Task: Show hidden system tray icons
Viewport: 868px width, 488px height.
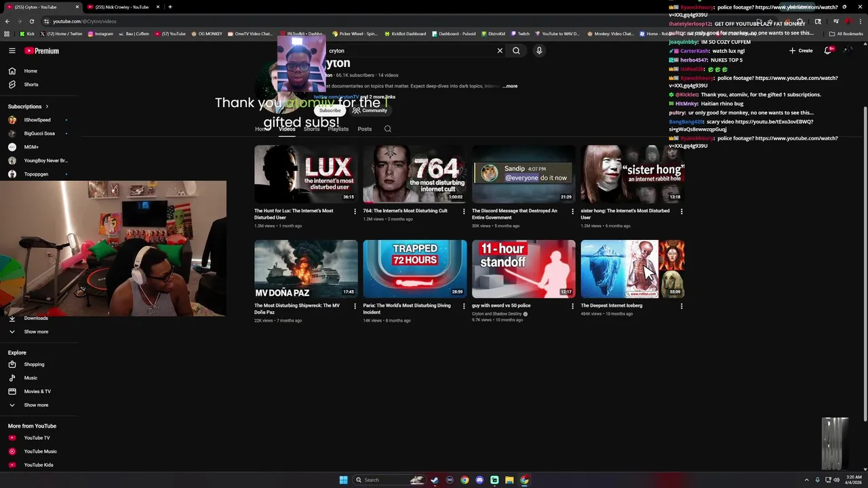Action: (x=806, y=480)
